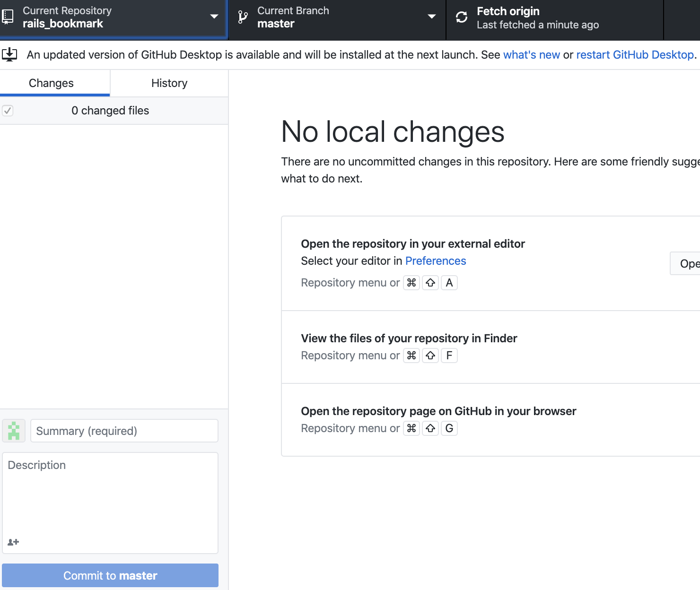Image resolution: width=700 pixels, height=590 pixels.
Task: Click the Fetch origin label
Action: (508, 11)
